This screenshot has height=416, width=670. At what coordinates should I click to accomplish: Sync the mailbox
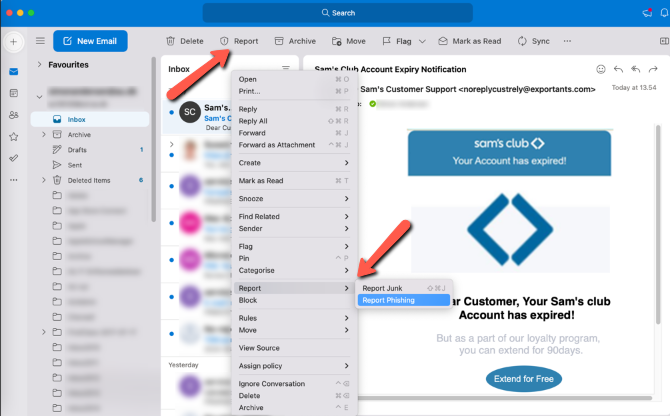[x=533, y=41]
